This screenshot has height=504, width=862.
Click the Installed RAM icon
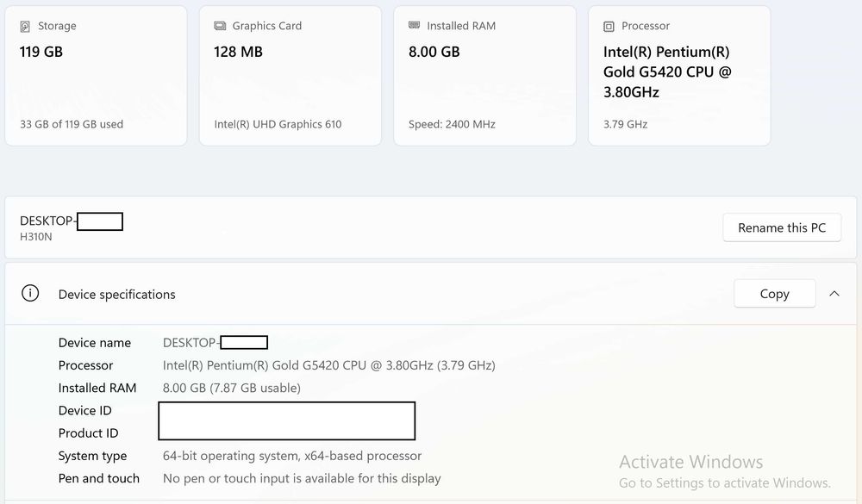click(x=415, y=27)
